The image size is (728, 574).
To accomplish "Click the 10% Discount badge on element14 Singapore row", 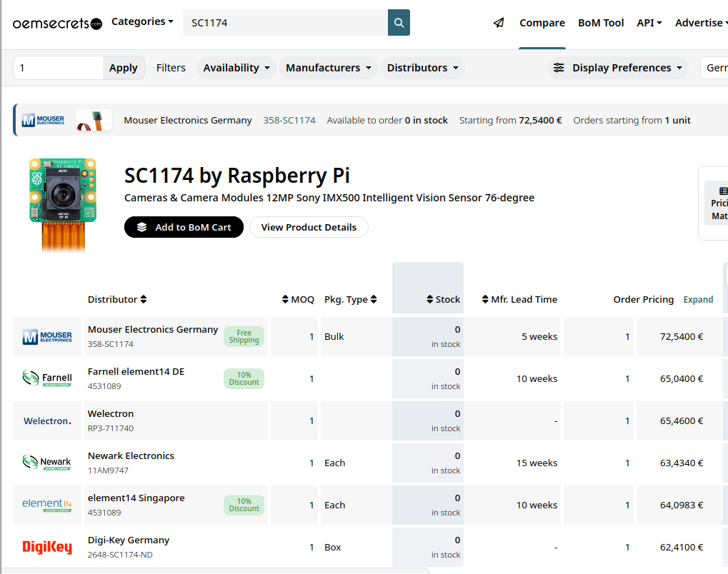I will [x=244, y=505].
